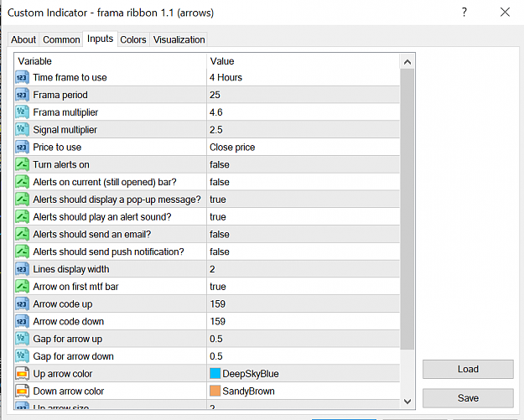The height and width of the screenshot is (420, 524).
Task: Open the Time frame to use 4 Hours value
Action: (x=304, y=77)
